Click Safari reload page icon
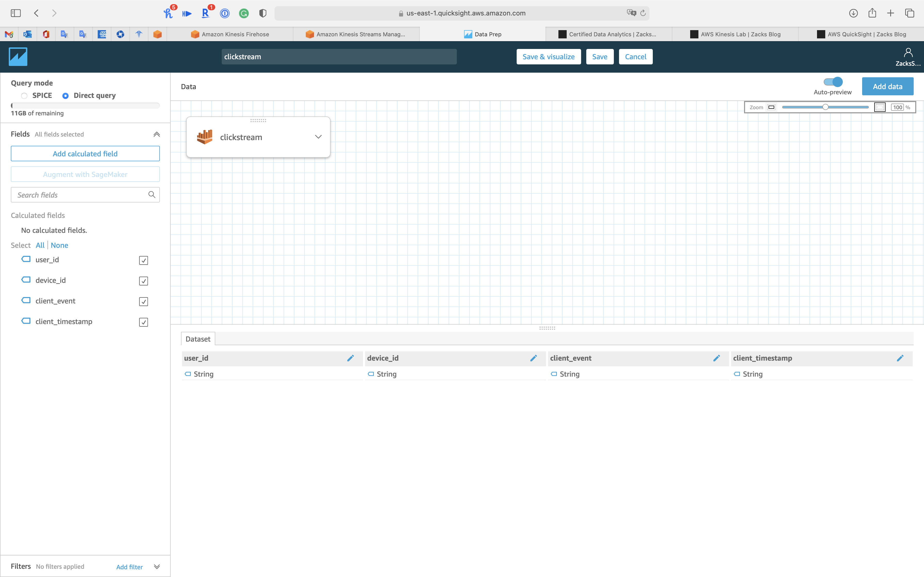 (x=643, y=13)
